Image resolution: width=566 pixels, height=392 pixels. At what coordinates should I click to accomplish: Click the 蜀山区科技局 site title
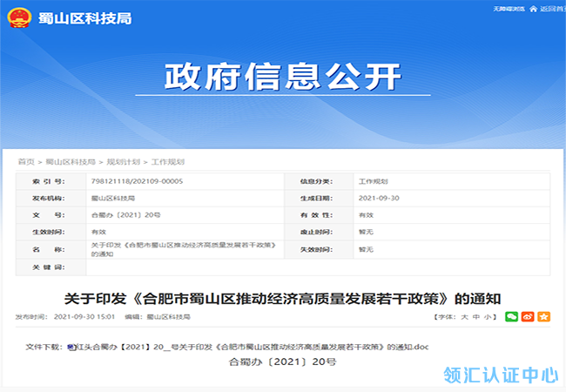coord(84,18)
